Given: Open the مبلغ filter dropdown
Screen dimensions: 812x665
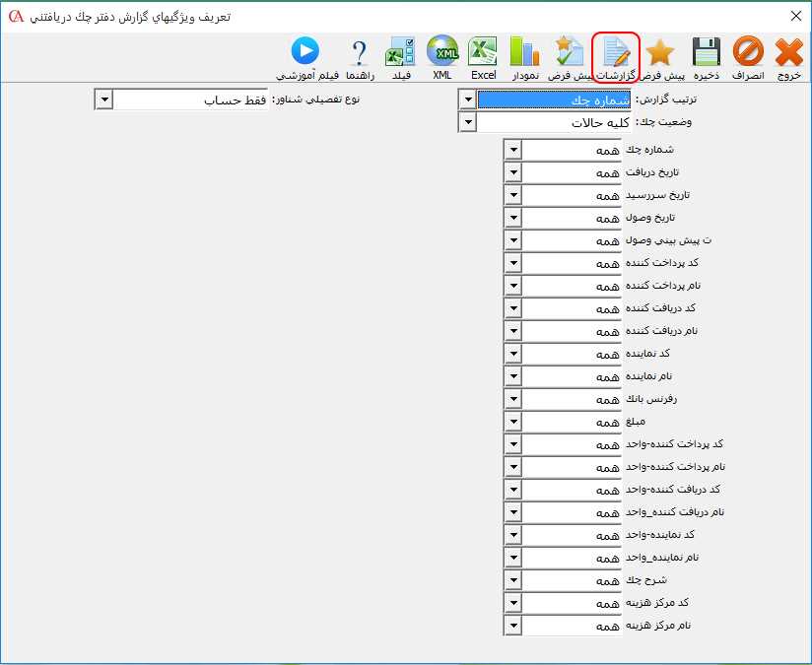Looking at the screenshot, I should pyautogui.click(x=512, y=421).
